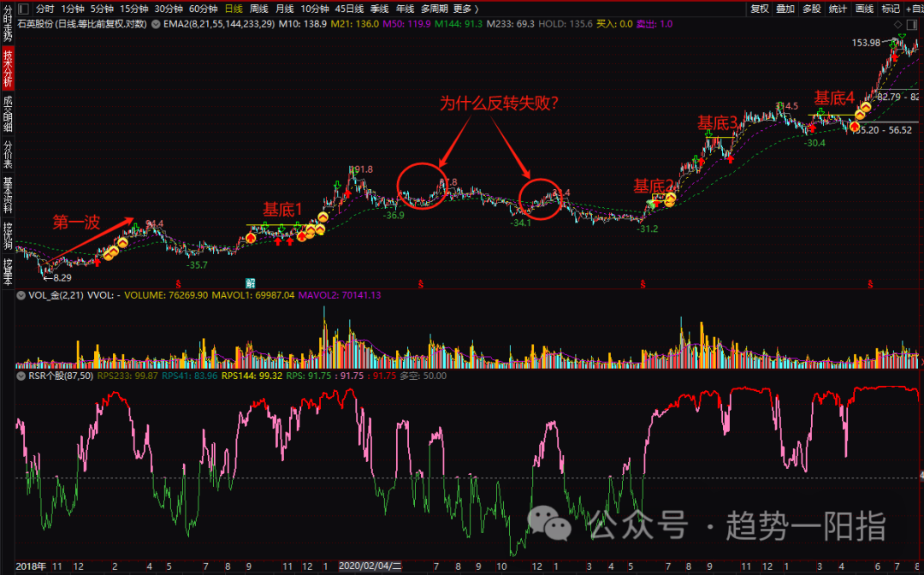This screenshot has width=924, height=575.
Task: Open 多周期 multi-period view
Action: (x=435, y=9)
